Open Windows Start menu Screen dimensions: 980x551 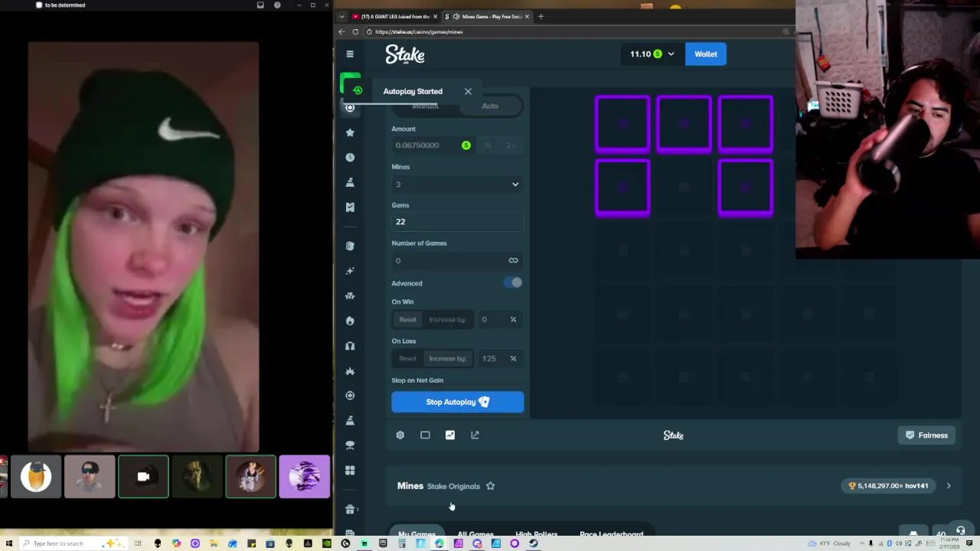pos(9,543)
